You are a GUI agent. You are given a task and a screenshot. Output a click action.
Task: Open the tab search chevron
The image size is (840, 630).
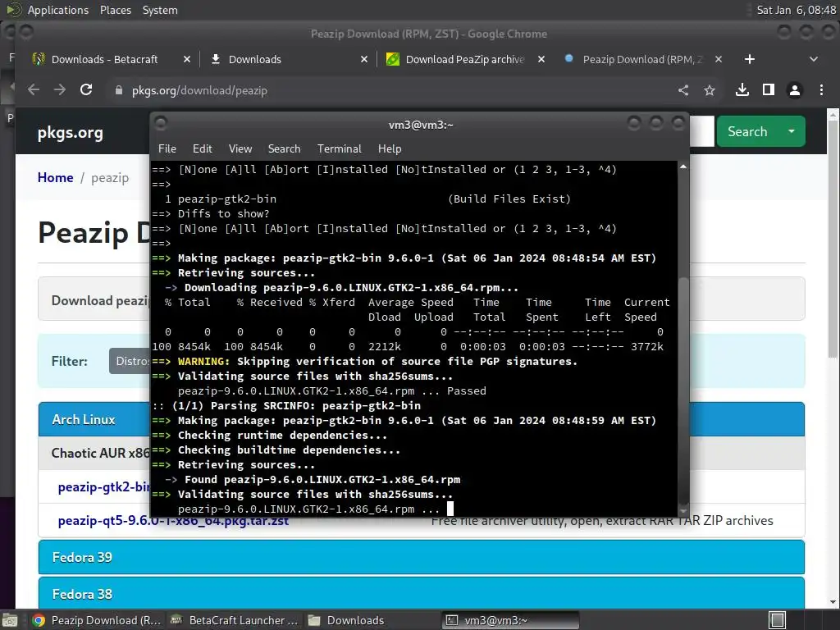[x=813, y=59]
